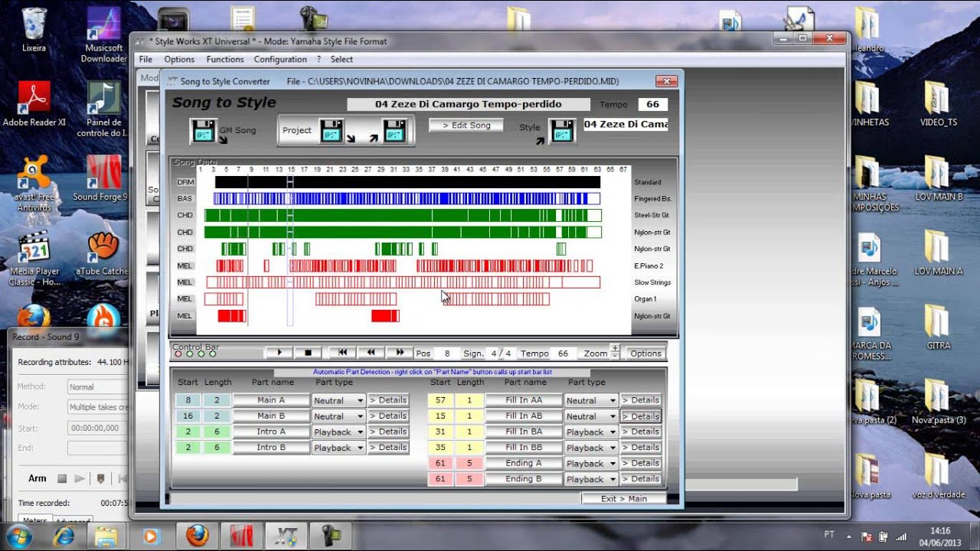Click the style name field 04 Zeze Di Cama

point(626,124)
